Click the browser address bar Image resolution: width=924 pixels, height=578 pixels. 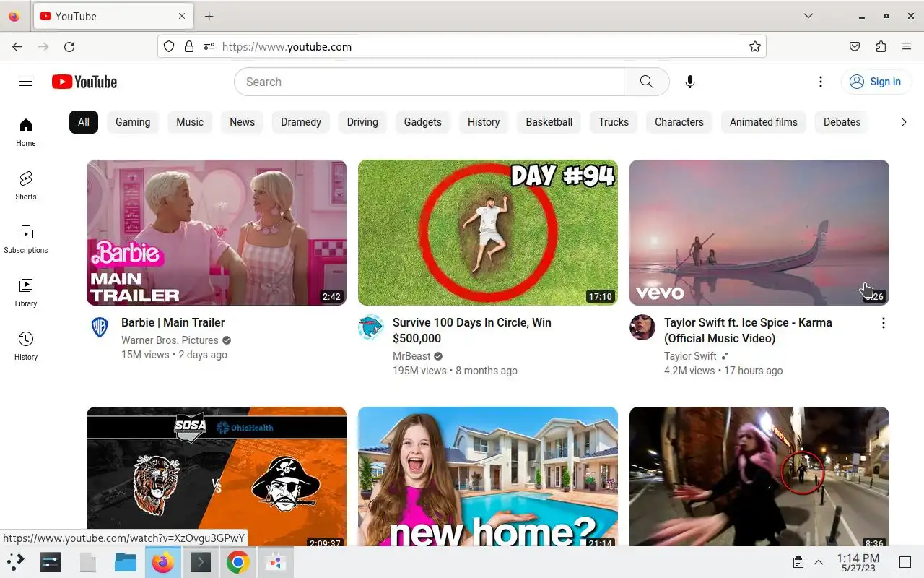[462, 46]
